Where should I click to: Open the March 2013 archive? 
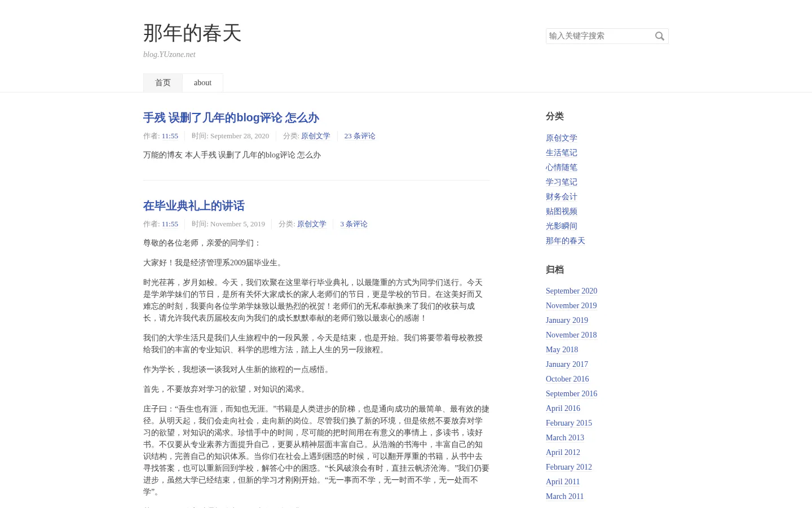[565, 438]
